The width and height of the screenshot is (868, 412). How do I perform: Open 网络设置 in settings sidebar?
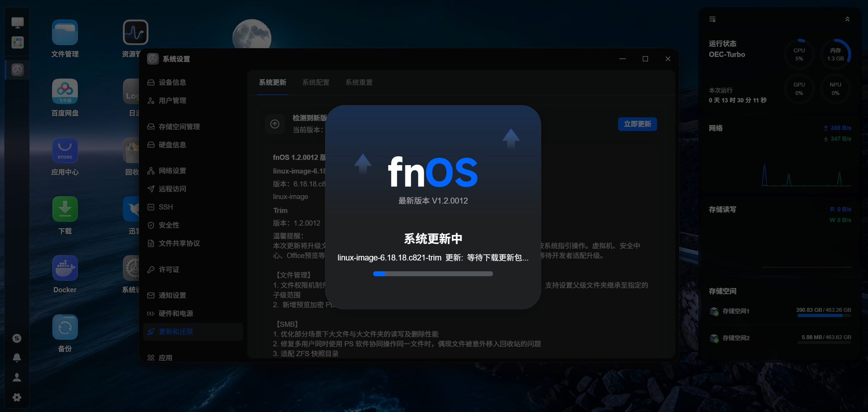tap(193, 171)
